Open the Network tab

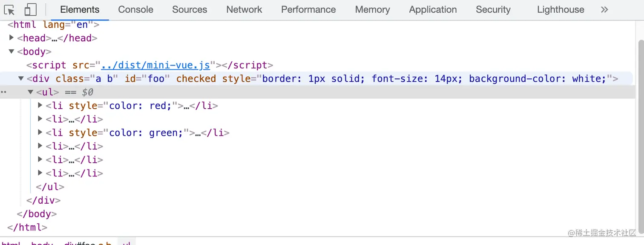pos(244,10)
